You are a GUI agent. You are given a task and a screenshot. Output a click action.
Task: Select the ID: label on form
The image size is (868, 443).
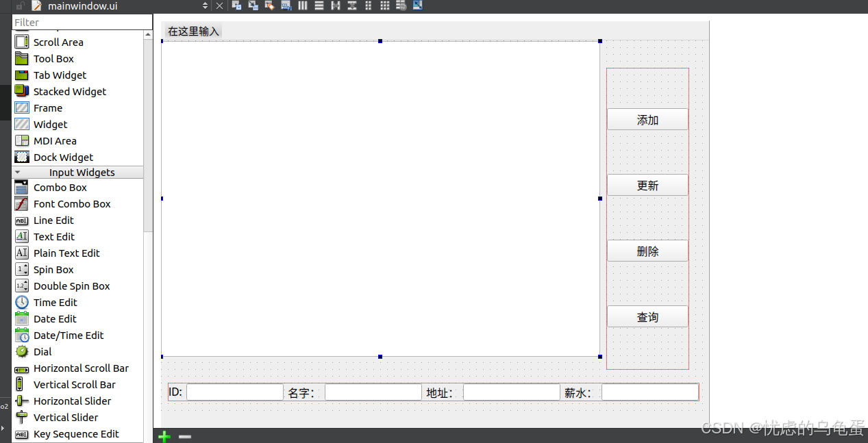coord(175,392)
